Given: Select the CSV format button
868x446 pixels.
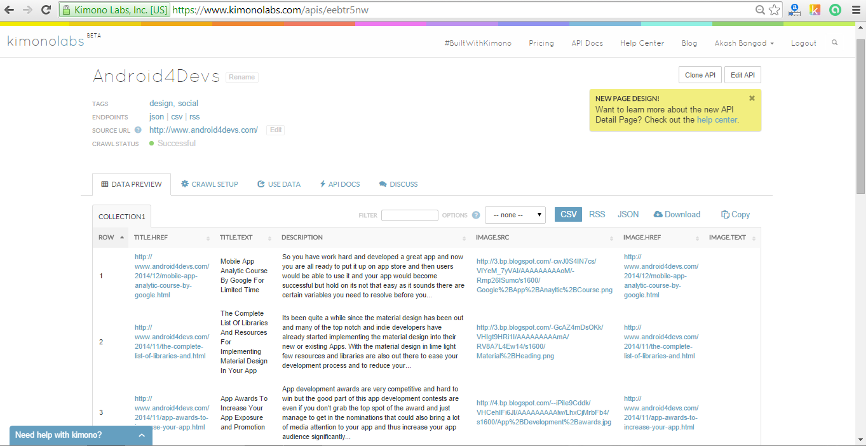Looking at the screenshot, I should tap(569, 215).
